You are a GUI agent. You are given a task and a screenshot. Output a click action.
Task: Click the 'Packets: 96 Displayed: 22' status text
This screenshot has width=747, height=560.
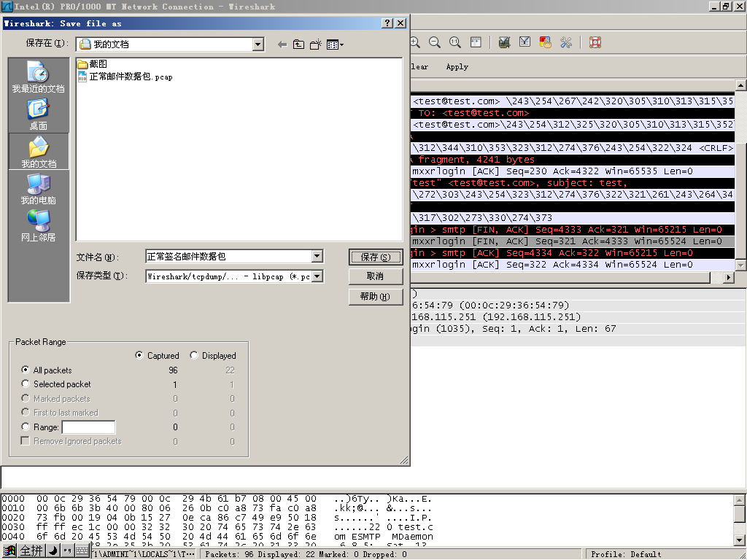pyautogui.click(x=306, y=554)
